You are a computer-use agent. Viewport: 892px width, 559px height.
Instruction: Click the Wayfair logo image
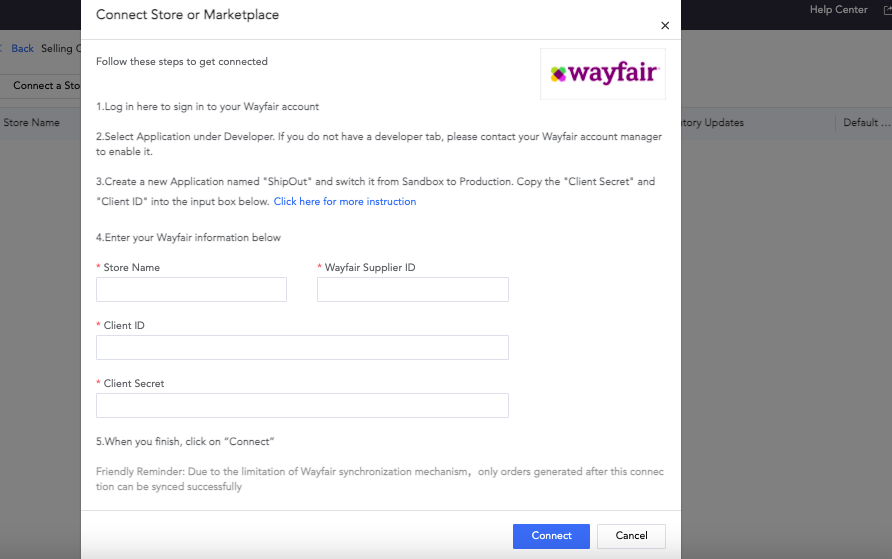pyautogui.click(x=603, y=74)
